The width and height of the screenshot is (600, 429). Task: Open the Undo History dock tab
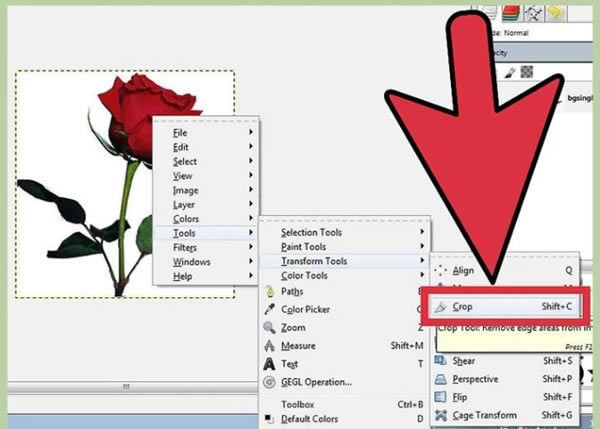[556, 13]
